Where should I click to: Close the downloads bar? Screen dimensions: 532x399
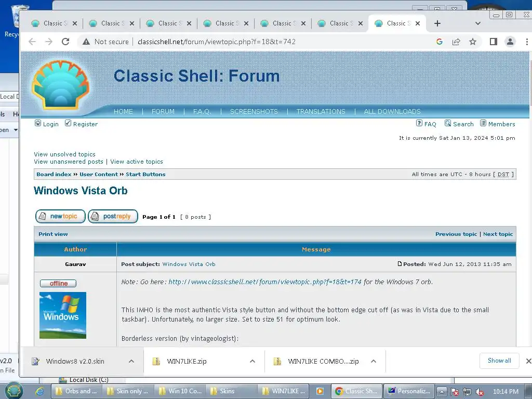point(528,361)
